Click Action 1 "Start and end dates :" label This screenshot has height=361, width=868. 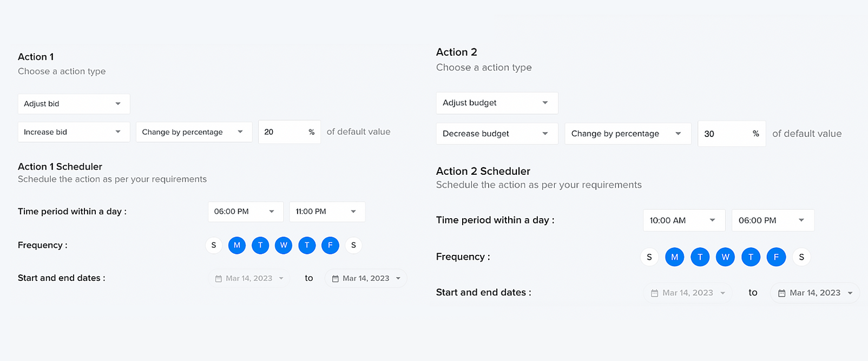click(62, 278)
